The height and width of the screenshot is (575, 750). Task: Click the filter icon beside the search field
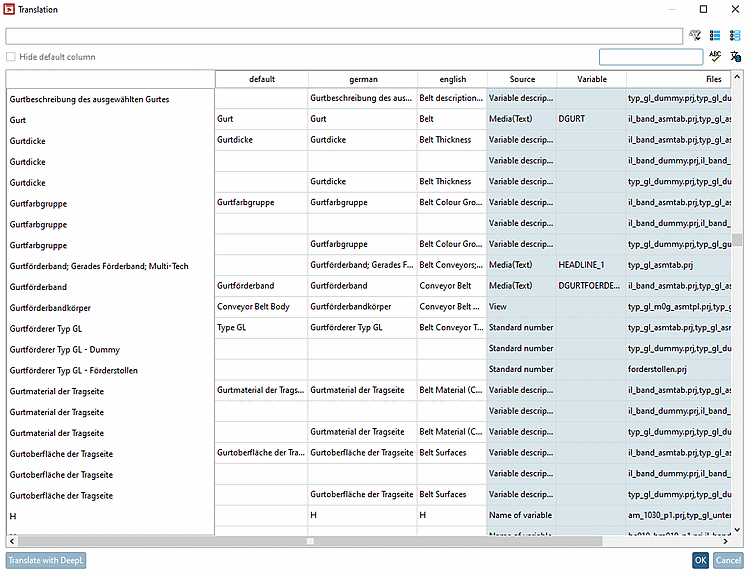(x=696, y=36)
